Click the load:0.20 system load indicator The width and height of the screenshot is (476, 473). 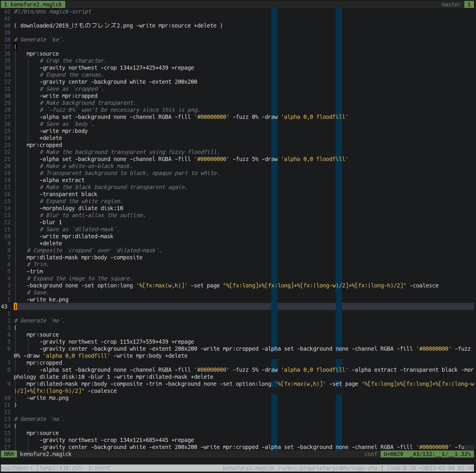click(401, 468)
